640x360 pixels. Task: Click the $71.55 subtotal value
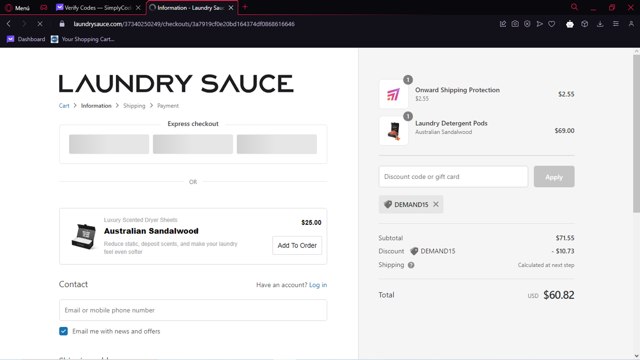click(x=564, y=238)
